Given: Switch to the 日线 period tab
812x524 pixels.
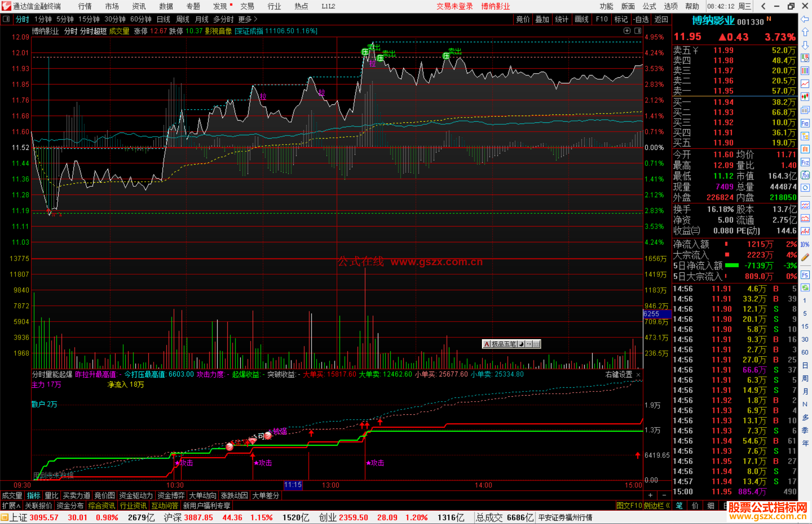Looking at the screenshot, I should point(163,19).
